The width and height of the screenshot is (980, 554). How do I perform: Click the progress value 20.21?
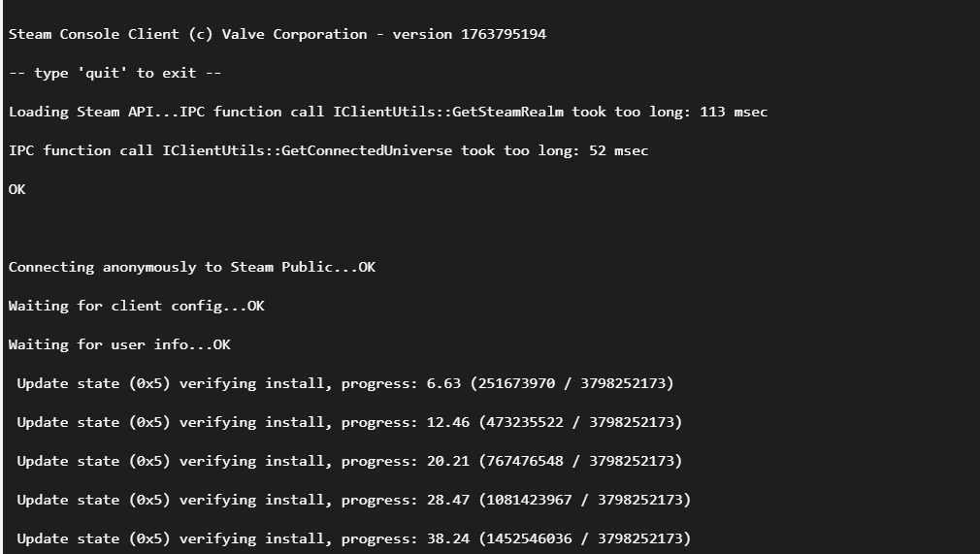[x=448, y=461]
